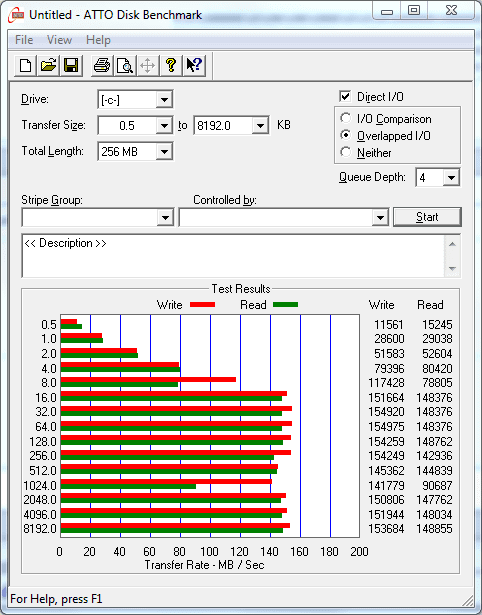Select the I/O Comparison radio button

[346, 118]
